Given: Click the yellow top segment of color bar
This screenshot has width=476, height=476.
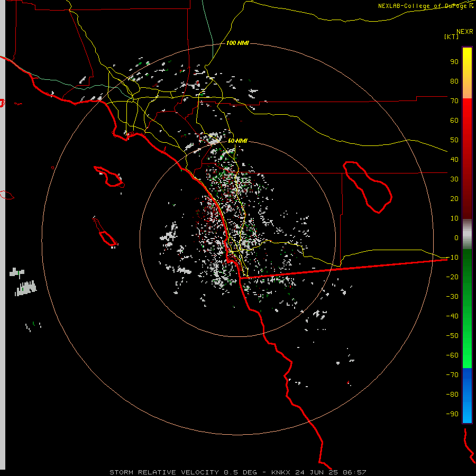Looking at the screenshot, I should [x=467, y=73].
